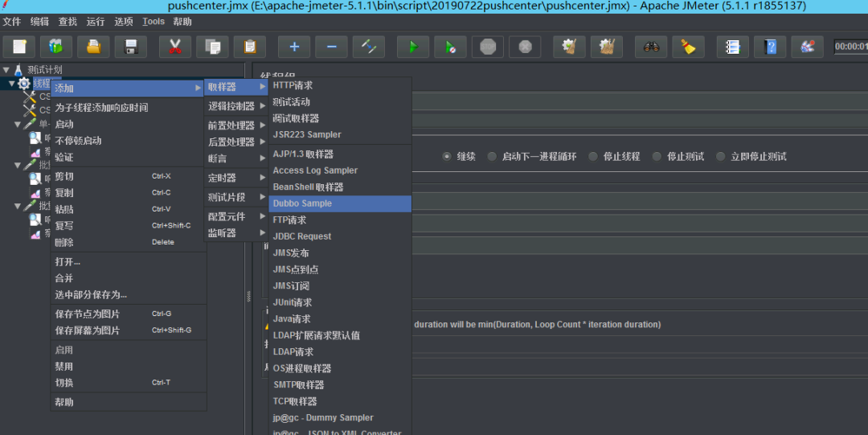Click the Clear results broom-gear icon
The width and height of the screenshot is (868, 435).
(569, 47)
